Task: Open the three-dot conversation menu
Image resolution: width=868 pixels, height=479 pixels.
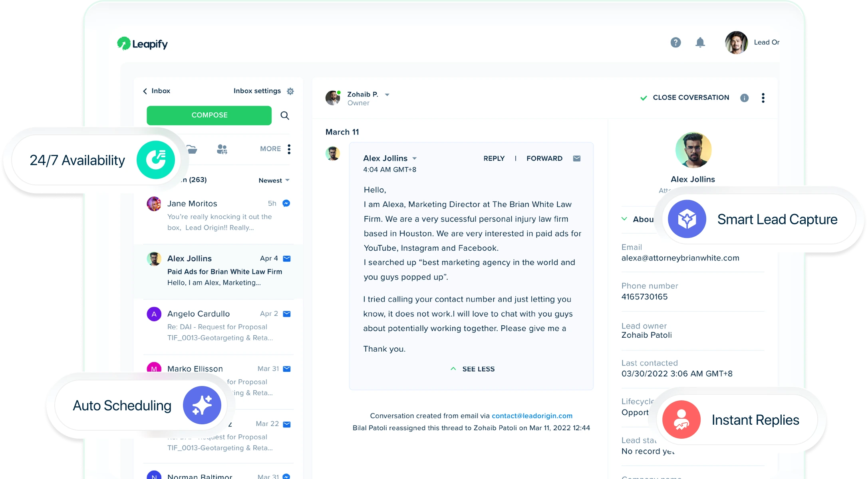Action: coord(763,98)
